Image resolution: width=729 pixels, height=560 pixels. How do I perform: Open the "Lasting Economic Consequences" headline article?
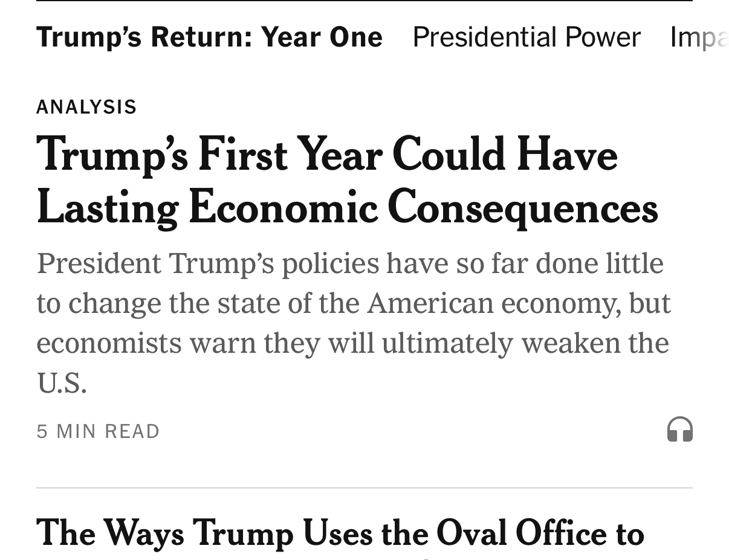click(x=347, y=207)
